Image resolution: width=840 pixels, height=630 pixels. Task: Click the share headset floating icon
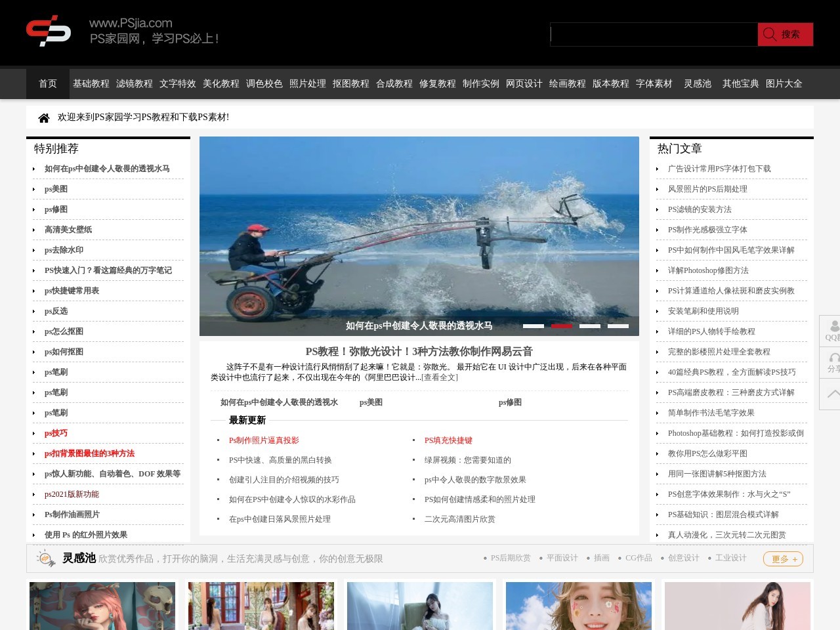tap(832, 362)
